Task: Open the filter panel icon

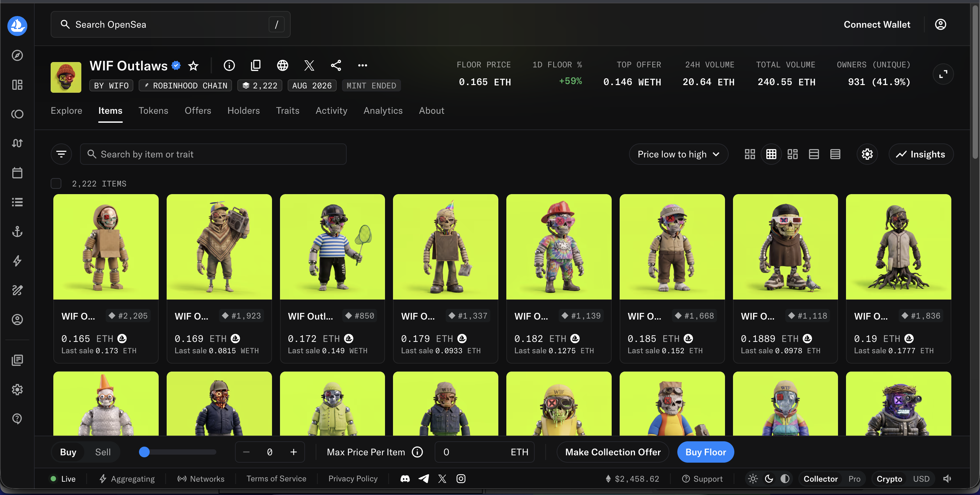Action: pos(61,154)
